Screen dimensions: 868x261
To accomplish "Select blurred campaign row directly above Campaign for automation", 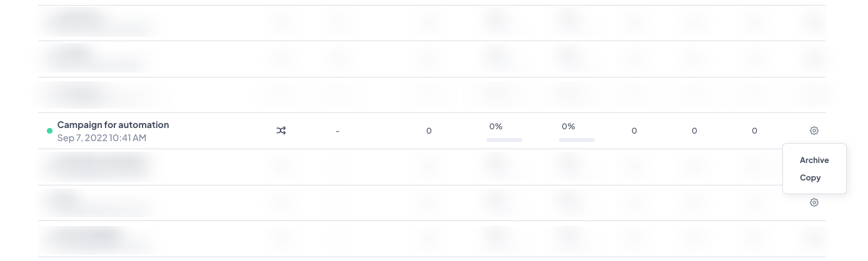I will point(432,95).
